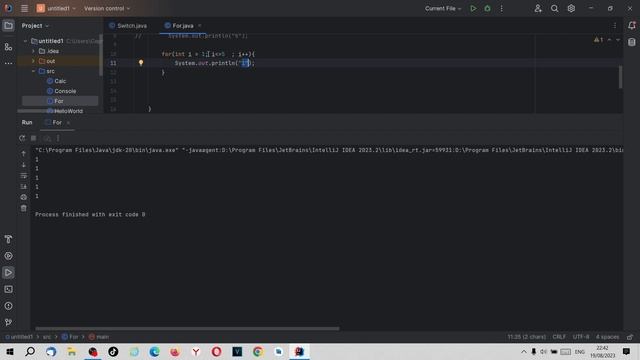Image resolution: width=640 pixels, height=360 pixels.
Task: Open the main hamburger menu
Action: click(24, 8)
